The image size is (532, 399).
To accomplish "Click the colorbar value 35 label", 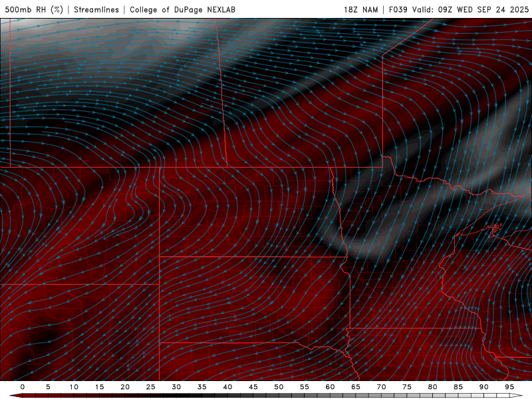I will [202, 387].
